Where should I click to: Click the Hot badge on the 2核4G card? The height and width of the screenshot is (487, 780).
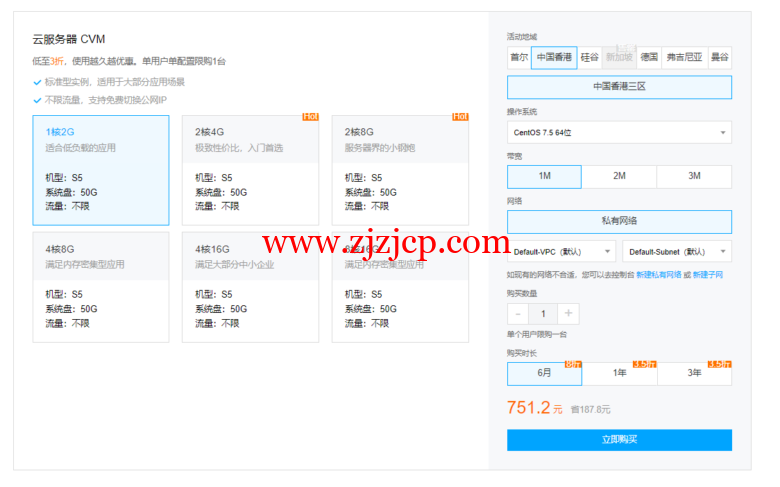pyautogui.click(x=310, y=117)
